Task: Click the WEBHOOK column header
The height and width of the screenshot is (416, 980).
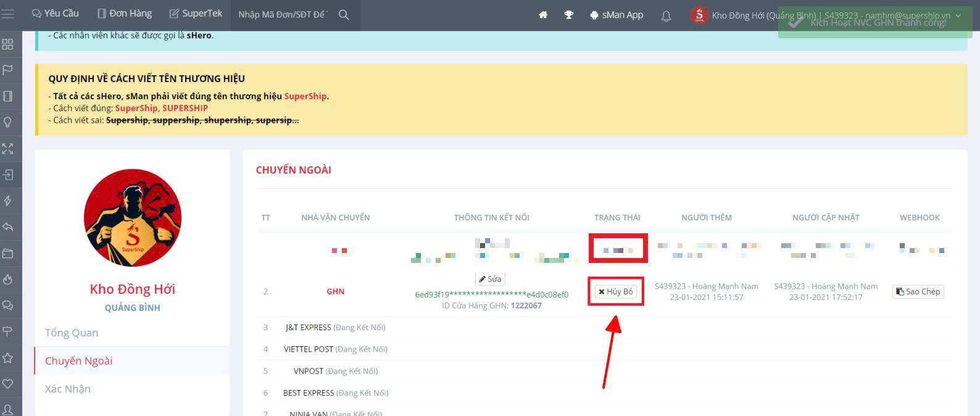Action: pos(920,217)
